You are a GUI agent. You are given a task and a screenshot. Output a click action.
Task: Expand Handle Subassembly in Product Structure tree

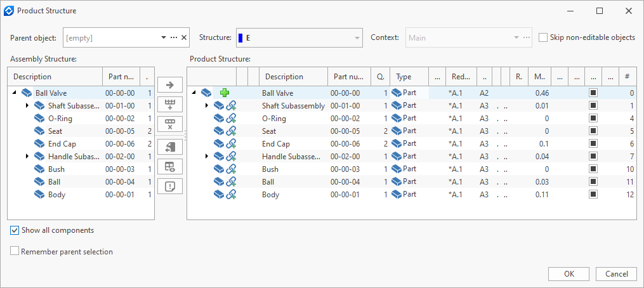click(x=207, y=156)
